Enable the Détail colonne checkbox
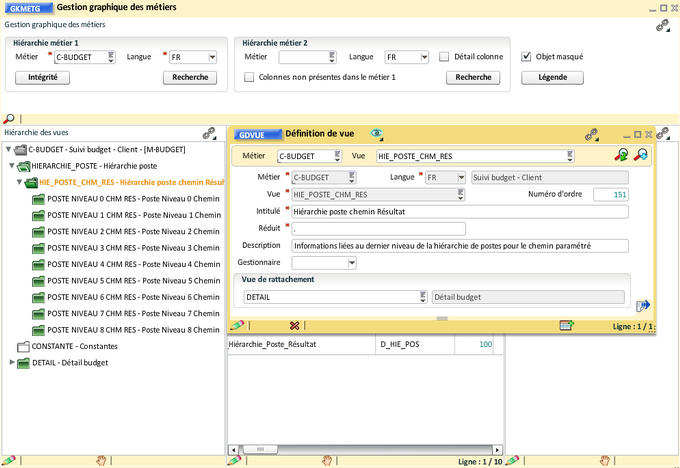680x468 pixels. (444, 57)
